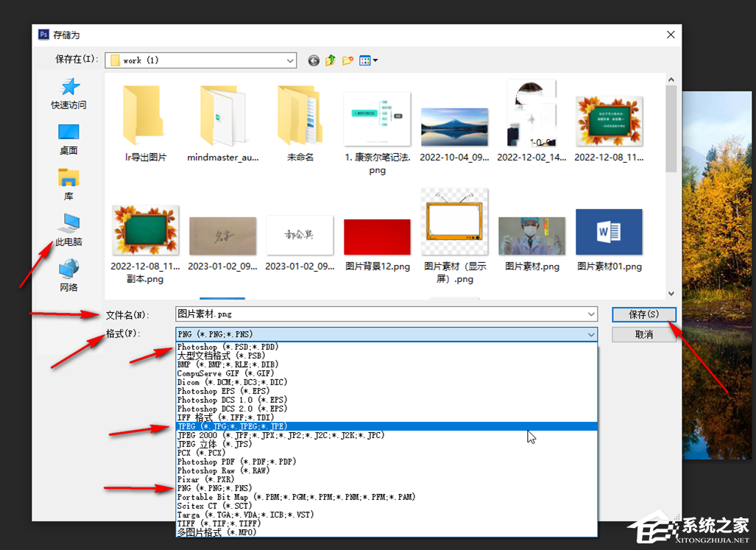
Task: Create a new folder with toolbar icon
Action: (347, 60)
